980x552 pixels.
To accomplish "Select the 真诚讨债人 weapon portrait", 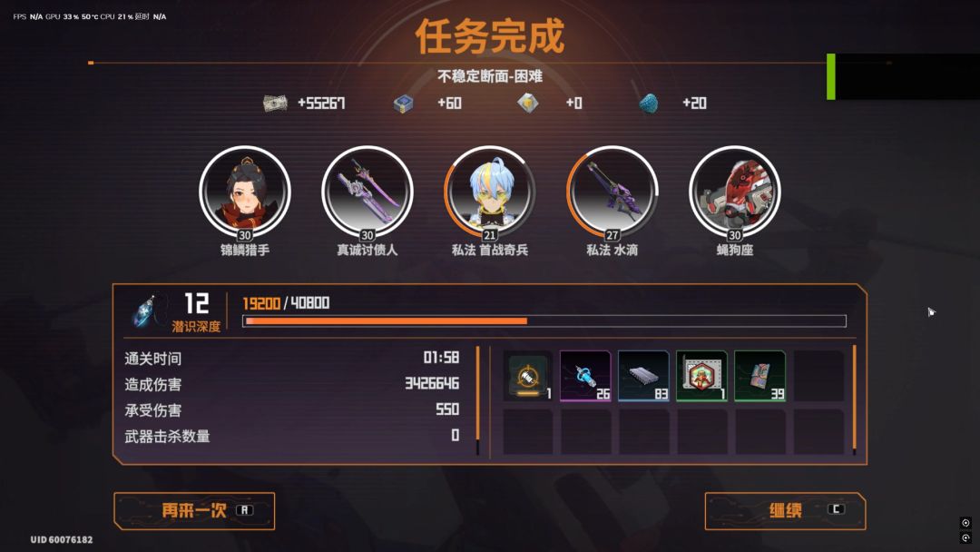I will pos(367,192).
